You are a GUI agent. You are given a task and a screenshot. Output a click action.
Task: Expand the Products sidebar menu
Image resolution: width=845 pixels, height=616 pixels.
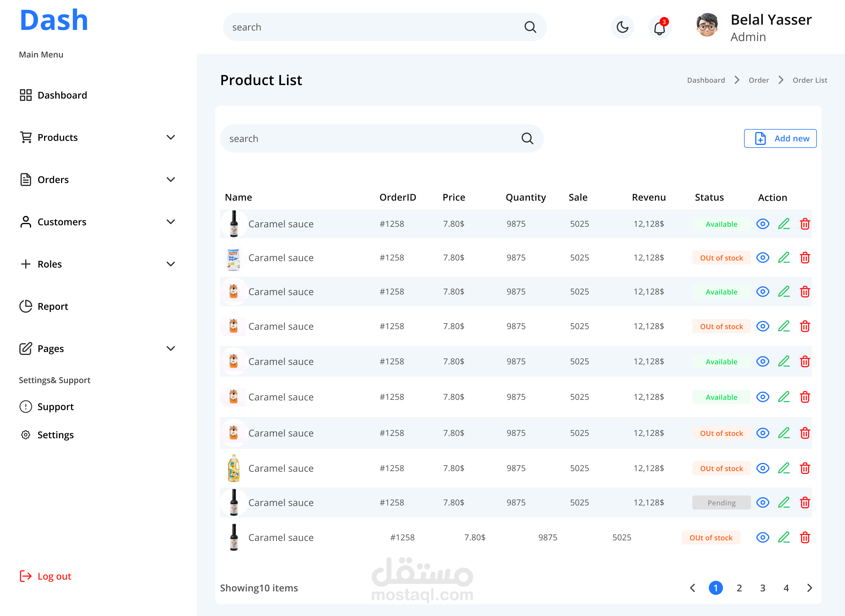(170, 138)
